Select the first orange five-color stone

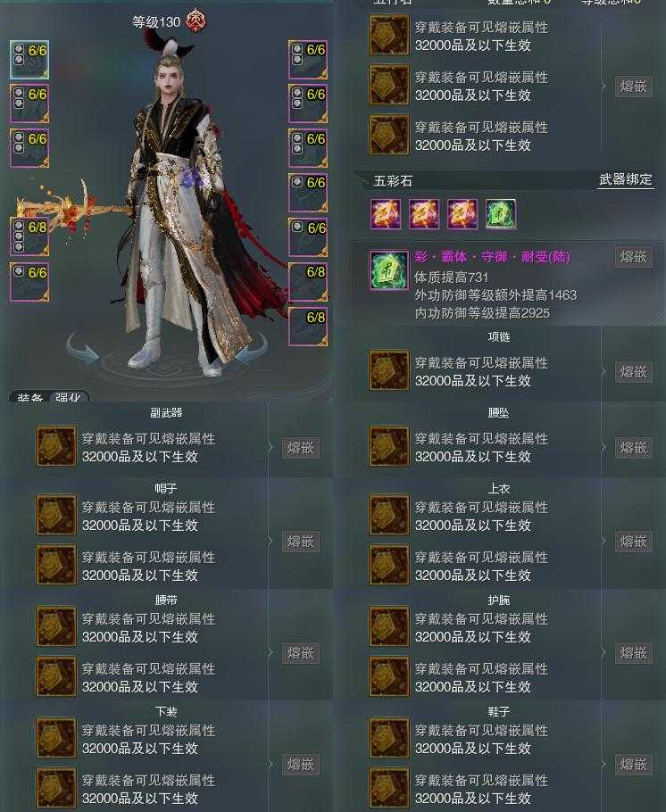pyautogui.click(x=385, y=214)
